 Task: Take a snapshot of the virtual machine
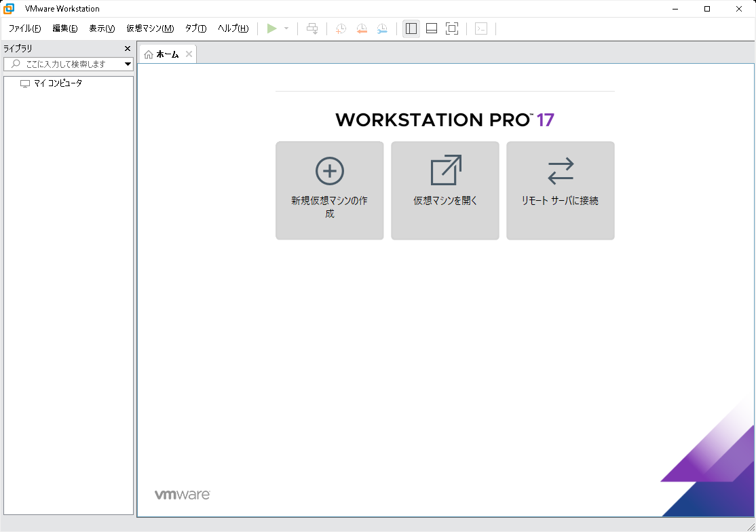[x=341, y=28]
